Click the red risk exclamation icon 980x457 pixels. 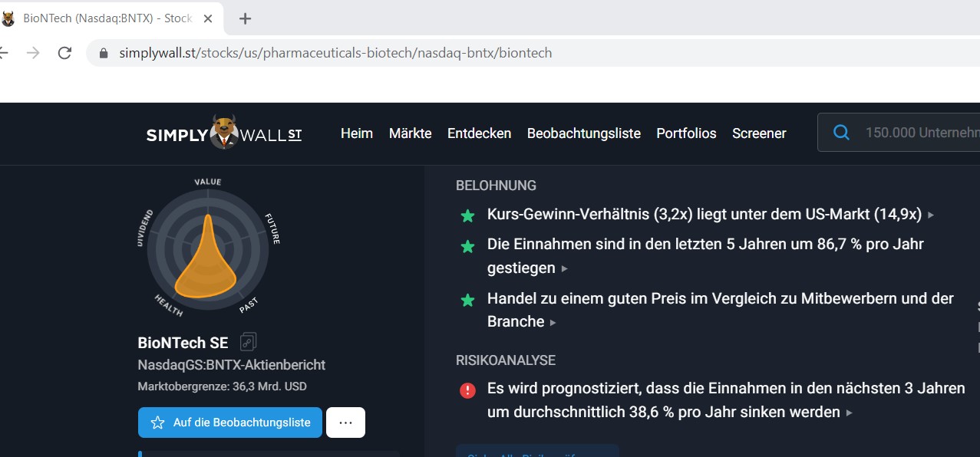pos(467,390)
